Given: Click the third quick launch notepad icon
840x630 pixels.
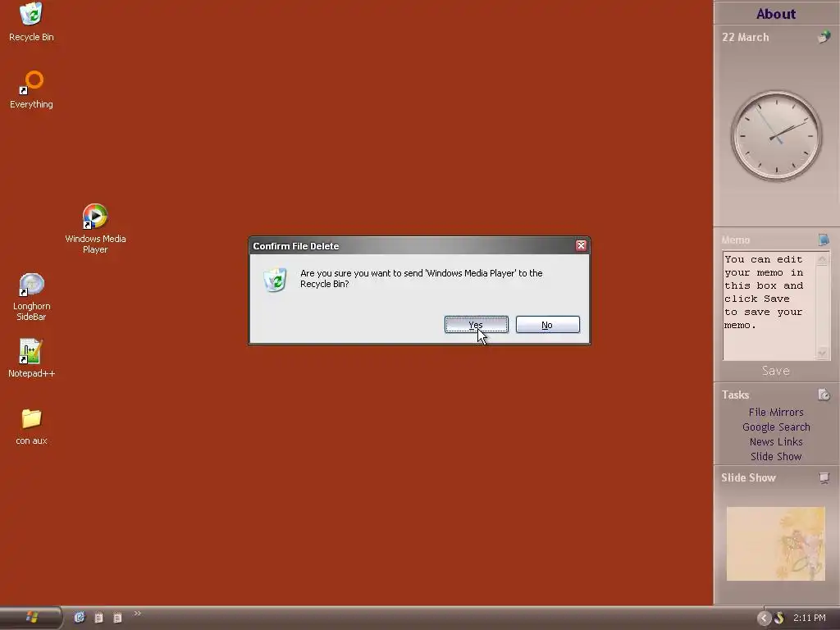Looking at the screenshot, I should tap(117, 618).
